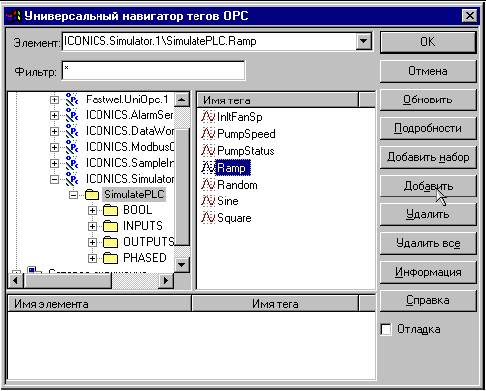Click the tag icon beside InltFanSp
The height and width of the screenshot is (391, 486).
(208, 117)
